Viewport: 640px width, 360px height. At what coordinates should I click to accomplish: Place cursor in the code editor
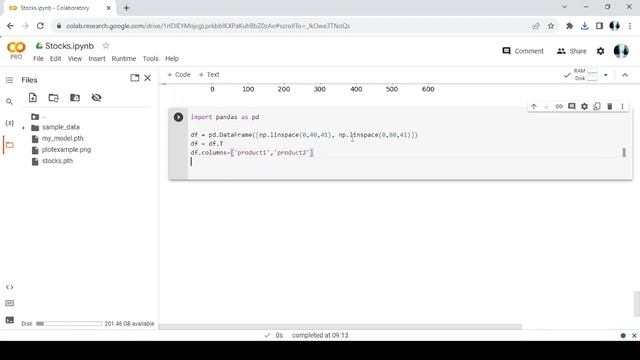tap(408, 144)
